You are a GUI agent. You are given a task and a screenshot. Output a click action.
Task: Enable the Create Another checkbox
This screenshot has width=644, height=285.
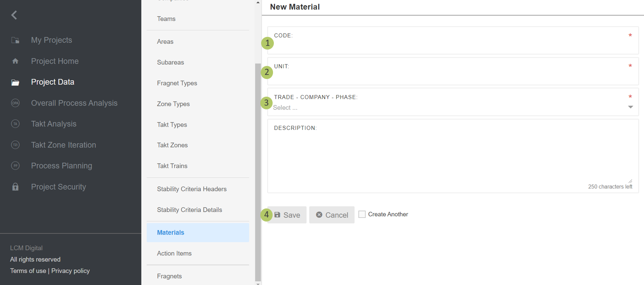[362, 214]
